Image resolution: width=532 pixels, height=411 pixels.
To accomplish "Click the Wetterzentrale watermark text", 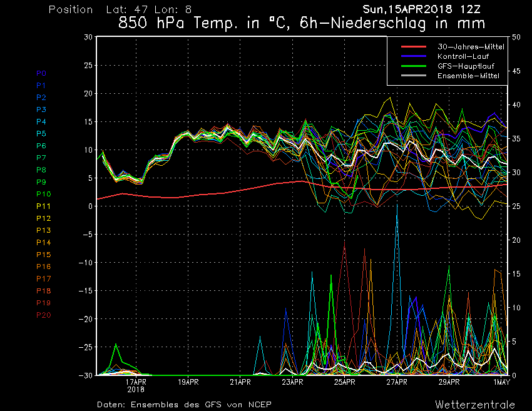I will click(474, 404).
